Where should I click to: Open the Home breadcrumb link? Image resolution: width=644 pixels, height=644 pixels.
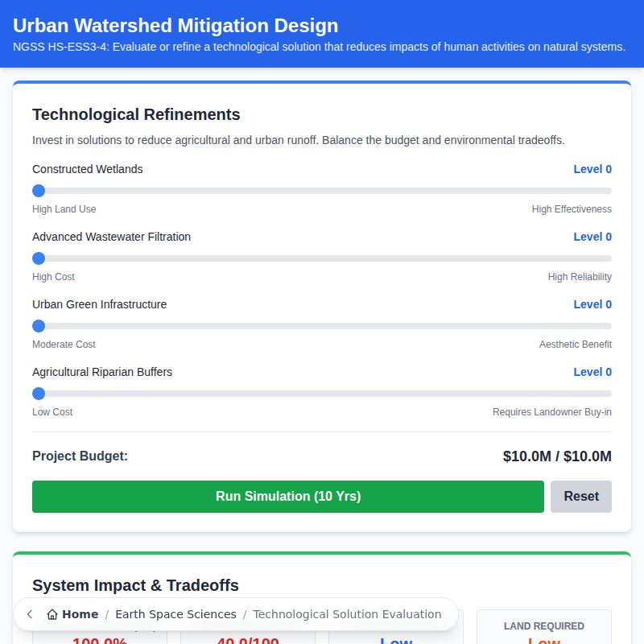tap(78, 614)
